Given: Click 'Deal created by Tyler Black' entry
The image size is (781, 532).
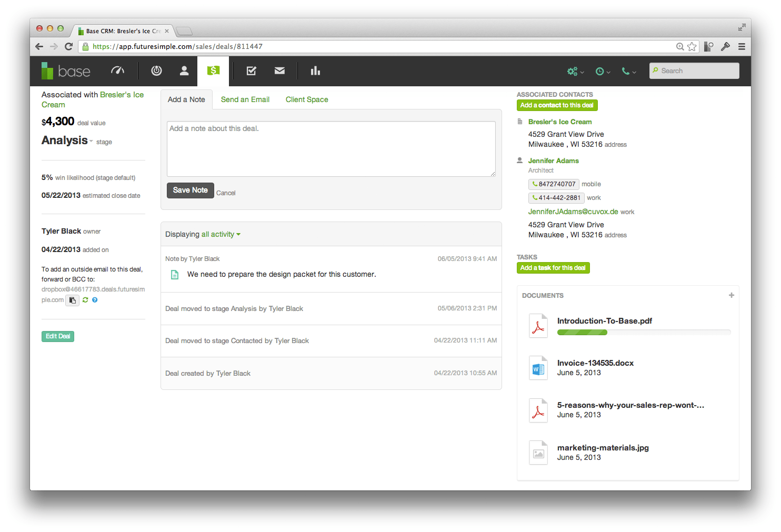Looking at the screenshot, I should coord(331,373).
